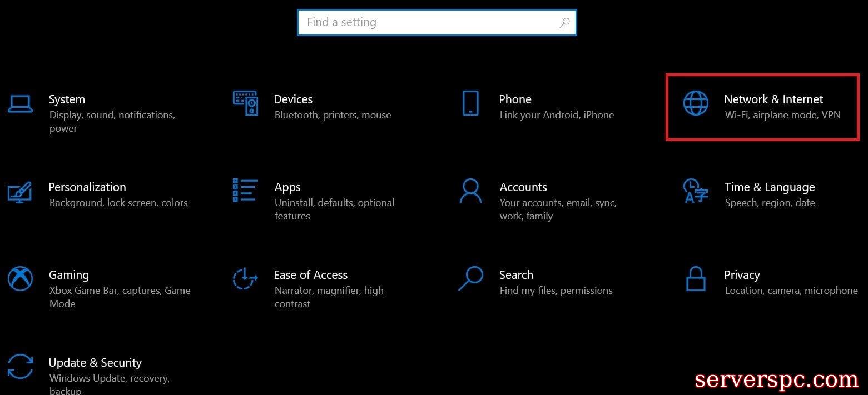Click into the Find a setting field
Image resolution: width=868 pixels, height=395 pixels.
tap(428, 23)
